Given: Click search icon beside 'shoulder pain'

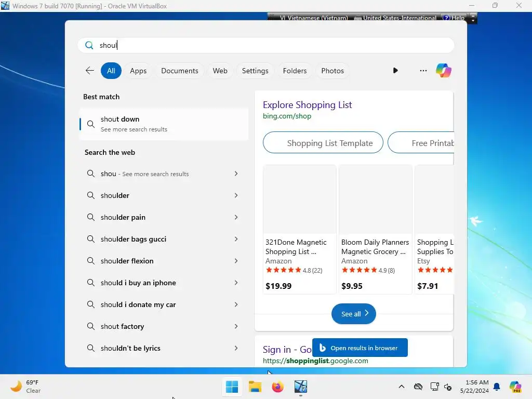Looking at the screenshot, I should pos(90,217).
